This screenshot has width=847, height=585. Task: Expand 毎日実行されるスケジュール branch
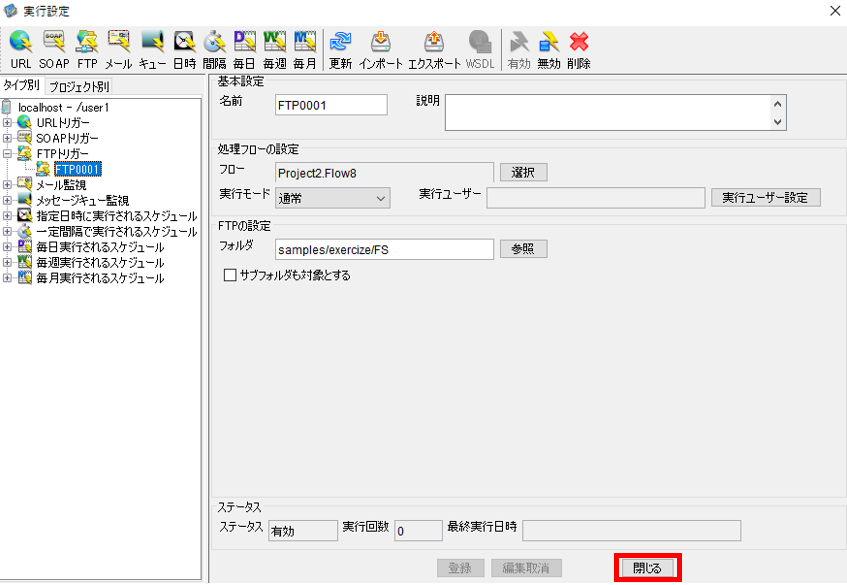(7, 247)
